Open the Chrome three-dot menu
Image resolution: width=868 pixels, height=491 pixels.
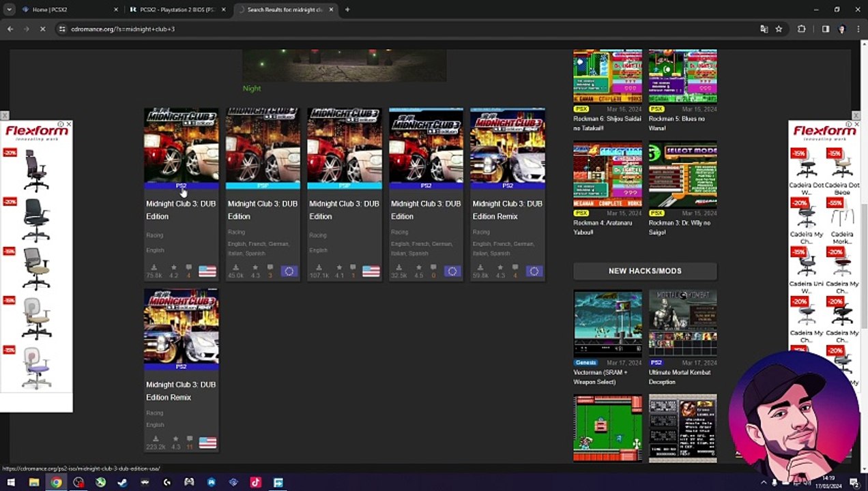(858, 29)
